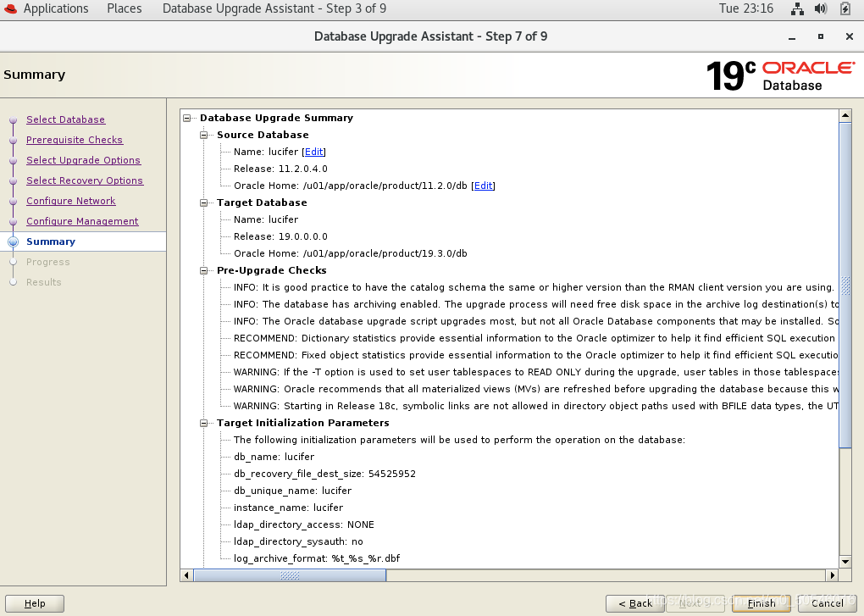
Task: Go to the Select Recovery Options step
Action: click(x=85, y=180)
